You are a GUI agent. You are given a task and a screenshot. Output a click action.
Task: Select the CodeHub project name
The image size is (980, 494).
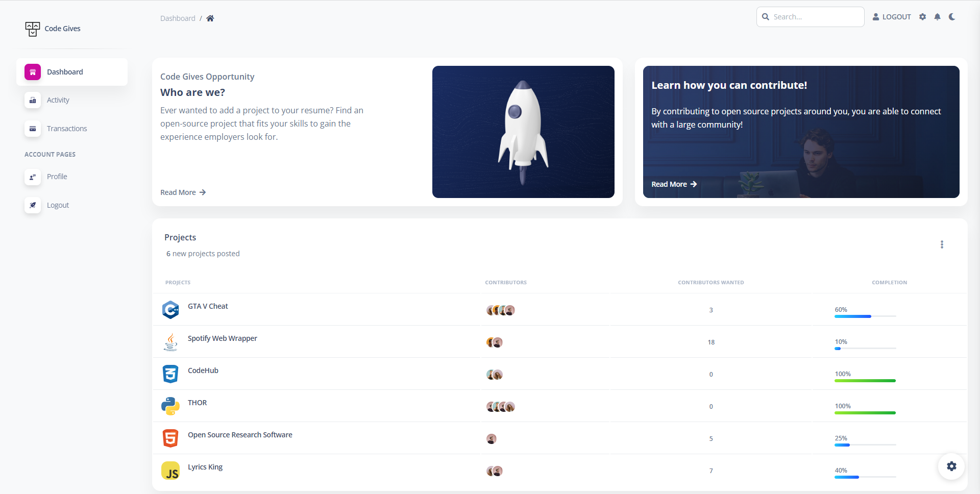coord(203,370)
